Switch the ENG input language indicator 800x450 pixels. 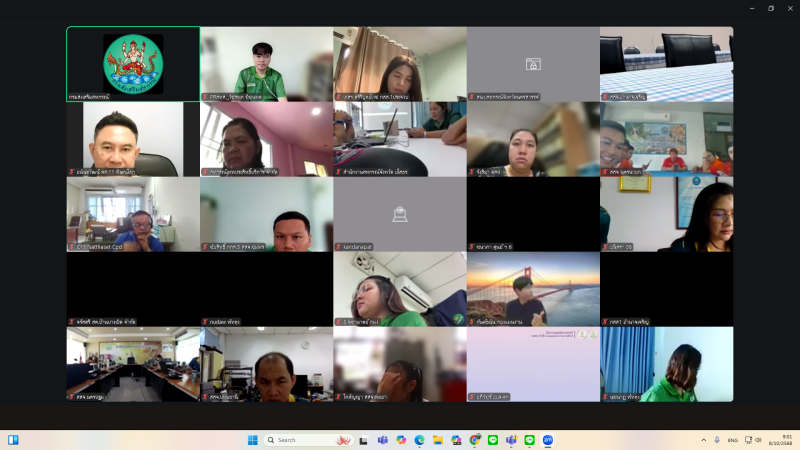click(732, 440)
